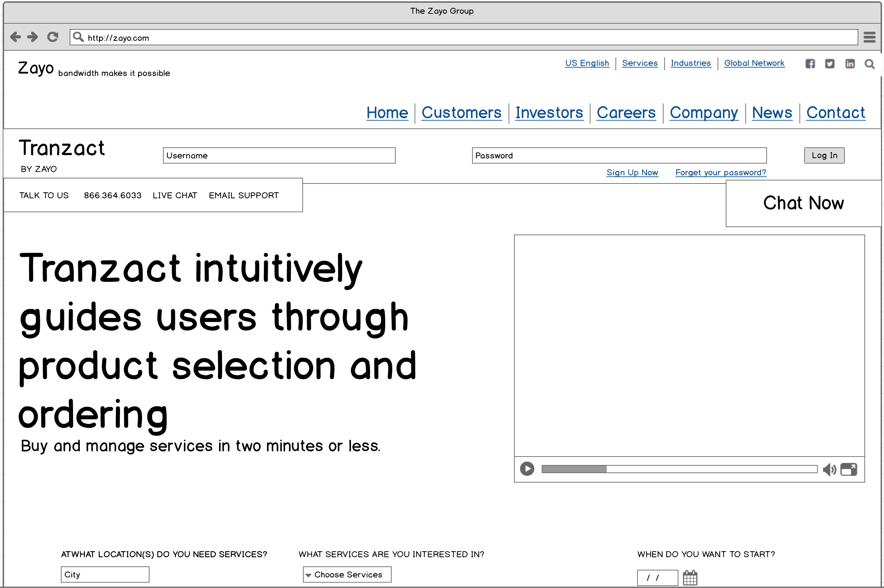Open the Services link
This screenshot has width=884, height=588.
point(640,63)
